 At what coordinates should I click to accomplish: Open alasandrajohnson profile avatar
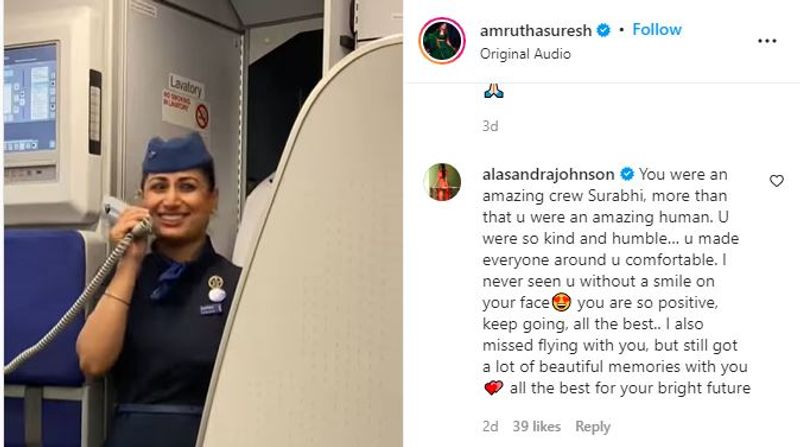[442, 182]
